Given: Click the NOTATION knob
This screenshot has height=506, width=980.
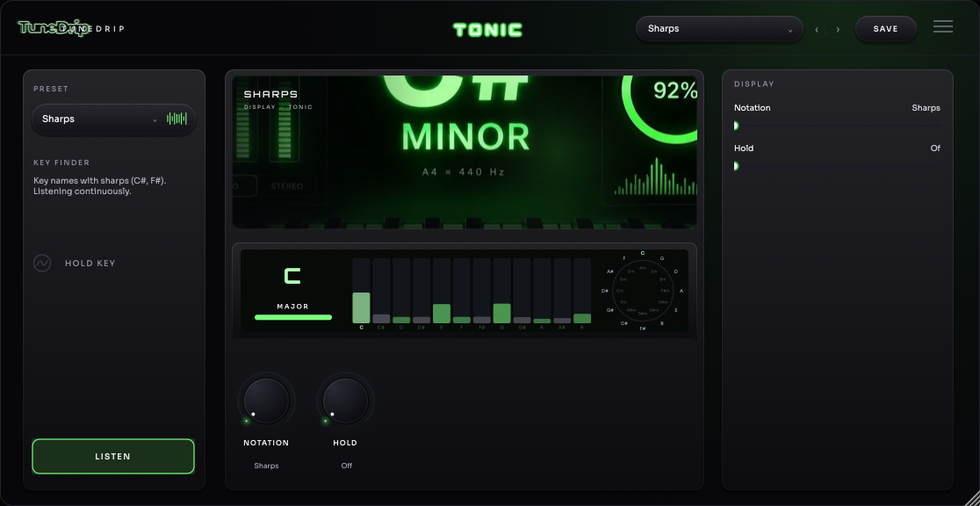Looking at the screenshot, I should point(266,401).
